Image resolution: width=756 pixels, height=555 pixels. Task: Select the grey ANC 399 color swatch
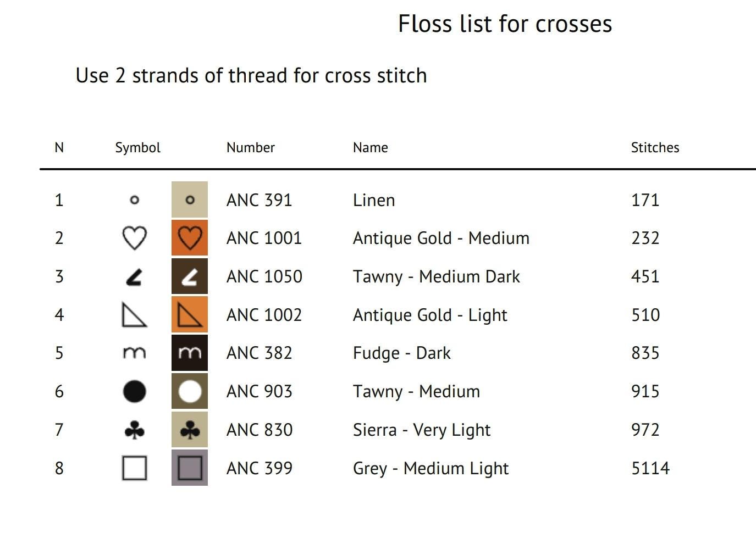coord(190,468)
